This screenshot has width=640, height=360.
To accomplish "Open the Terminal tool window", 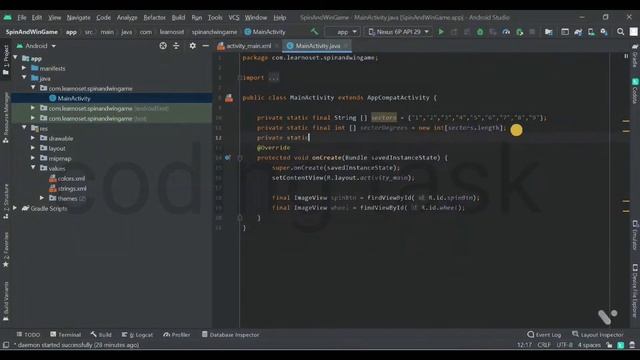I will 65,335.
